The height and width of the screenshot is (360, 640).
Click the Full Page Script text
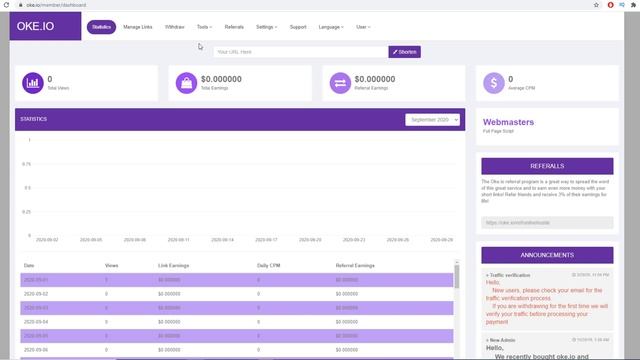498,131
